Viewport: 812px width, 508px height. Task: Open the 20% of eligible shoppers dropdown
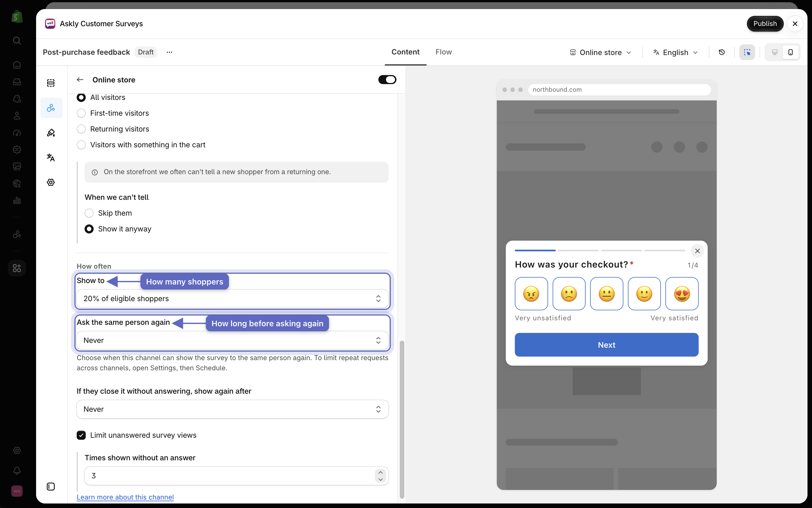pos(233,299)
